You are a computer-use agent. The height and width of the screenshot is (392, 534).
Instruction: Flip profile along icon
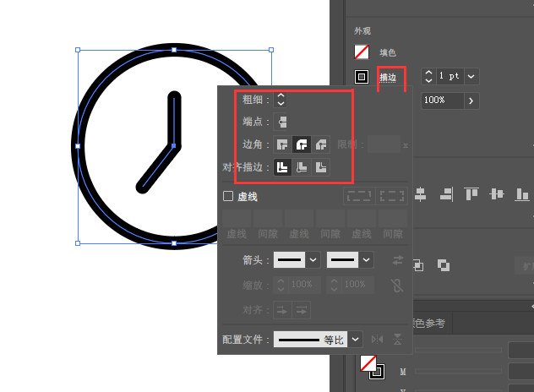click(x=377, y=340)
